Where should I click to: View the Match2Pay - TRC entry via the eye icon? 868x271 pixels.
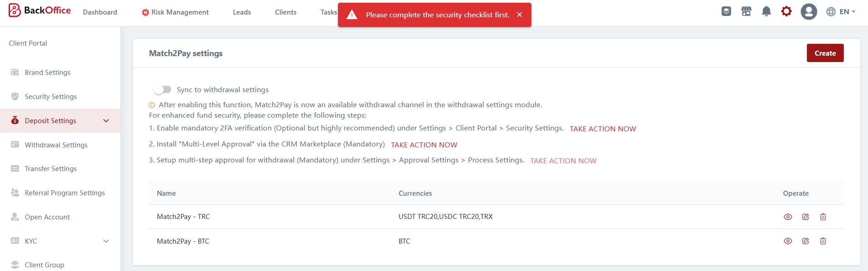tap(788, 217)
